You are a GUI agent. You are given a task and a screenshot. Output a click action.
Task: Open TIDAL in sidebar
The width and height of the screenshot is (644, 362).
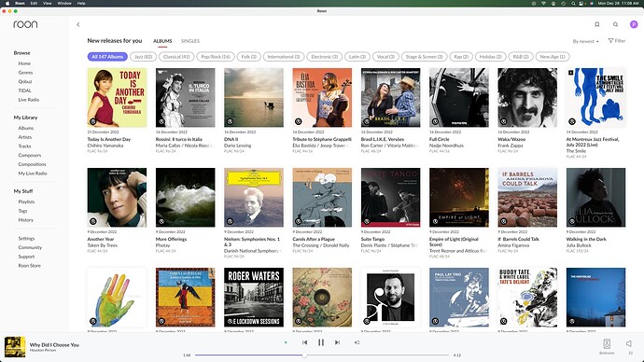(x=24, y=90)
